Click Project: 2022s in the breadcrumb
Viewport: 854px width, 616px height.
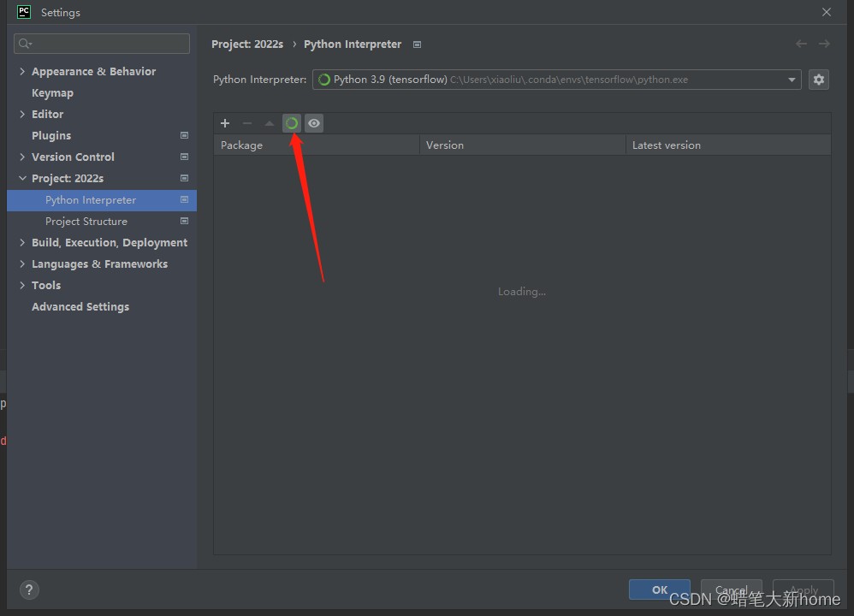click(x=247, y=44)
